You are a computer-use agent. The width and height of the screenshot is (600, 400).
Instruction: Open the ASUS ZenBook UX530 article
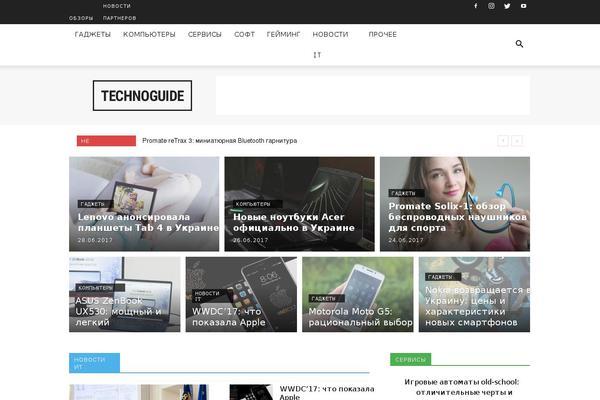(125, 294)
